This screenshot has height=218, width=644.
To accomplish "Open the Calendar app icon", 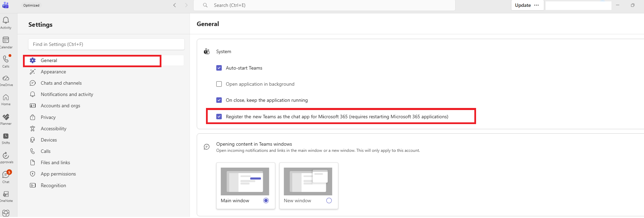I will click(6, 40).
